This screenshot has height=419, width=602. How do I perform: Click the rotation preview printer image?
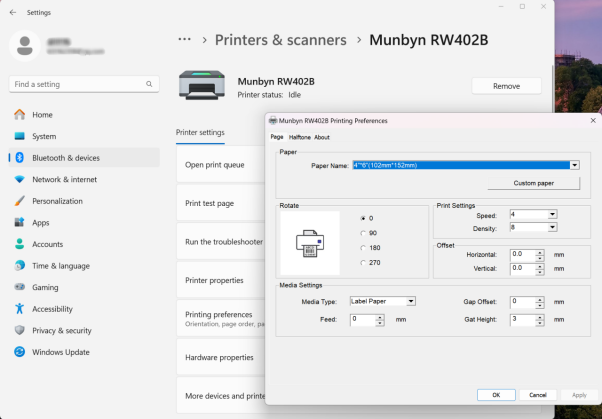[x=310, y=243]
